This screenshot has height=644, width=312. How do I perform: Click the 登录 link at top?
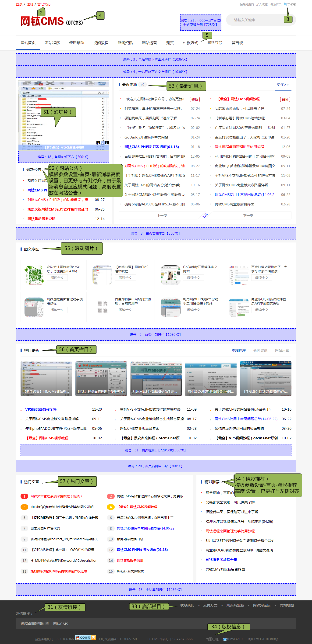pyautogui.click(x=19, y=4)
